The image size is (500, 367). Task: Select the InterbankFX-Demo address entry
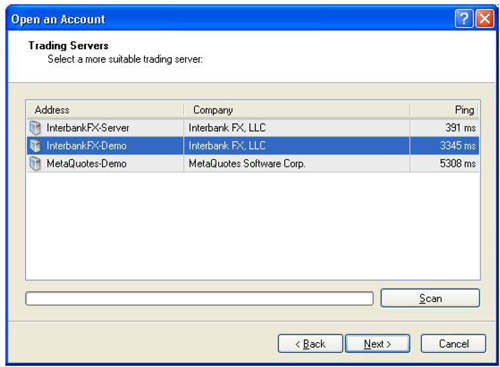(x=86, y=146)
